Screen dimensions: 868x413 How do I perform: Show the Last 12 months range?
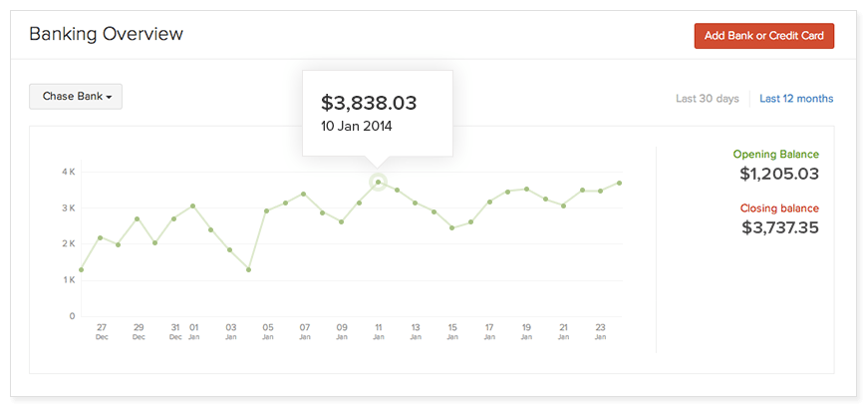coord(796,99)
